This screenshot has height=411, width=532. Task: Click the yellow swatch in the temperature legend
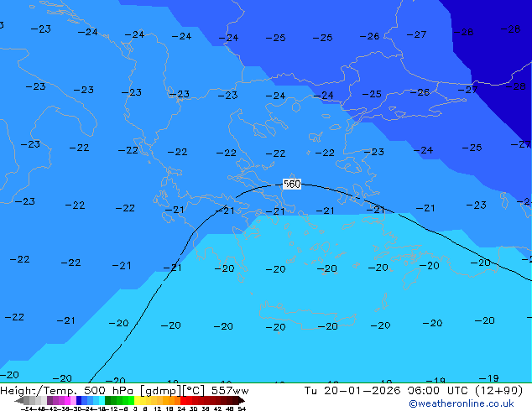[x=137, y=400]
